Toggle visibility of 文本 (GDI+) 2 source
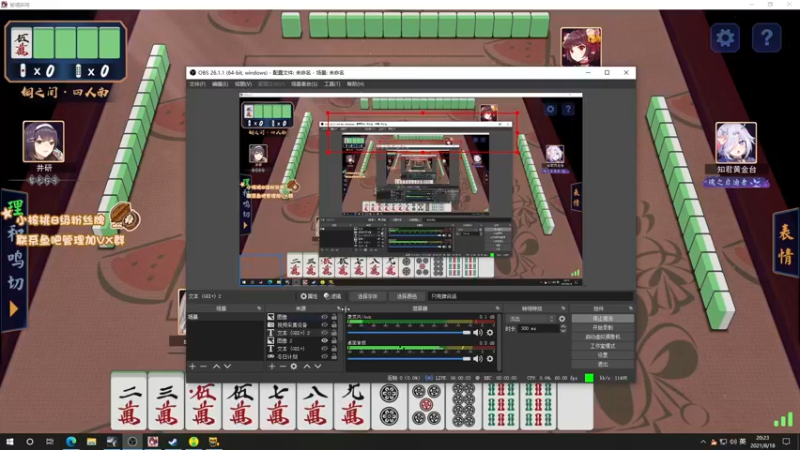 (x=324, y=333)
